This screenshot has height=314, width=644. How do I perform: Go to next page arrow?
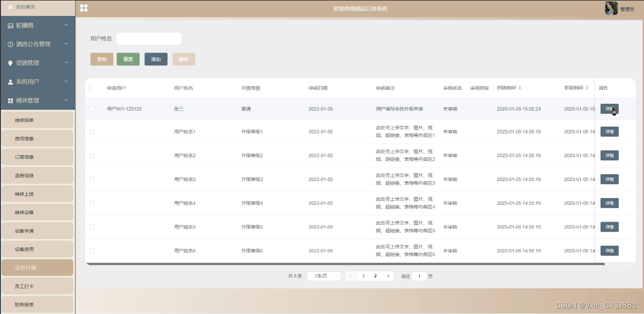pyautogui.click(x=388, y=276)
